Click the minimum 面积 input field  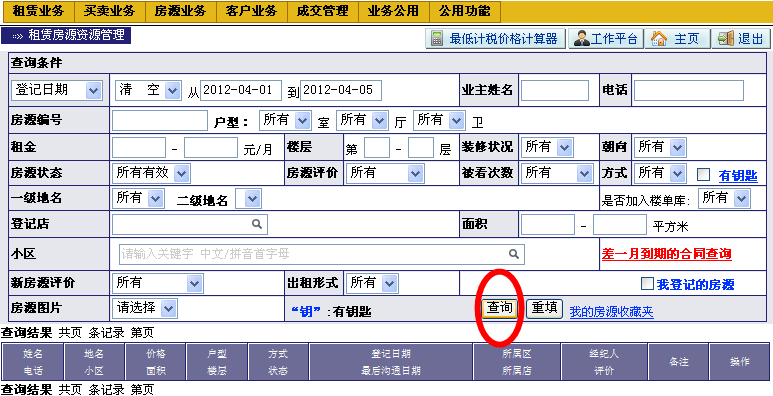point(548,224)
